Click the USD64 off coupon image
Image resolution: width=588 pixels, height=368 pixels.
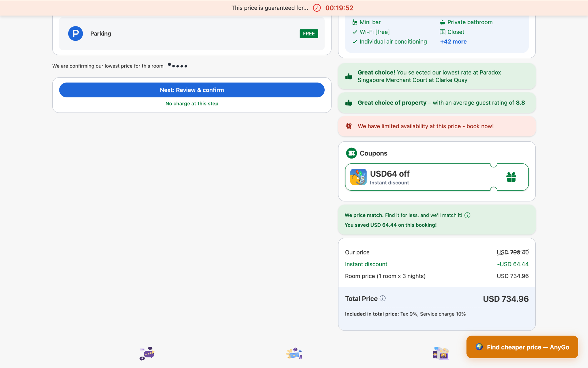[358, 177]
